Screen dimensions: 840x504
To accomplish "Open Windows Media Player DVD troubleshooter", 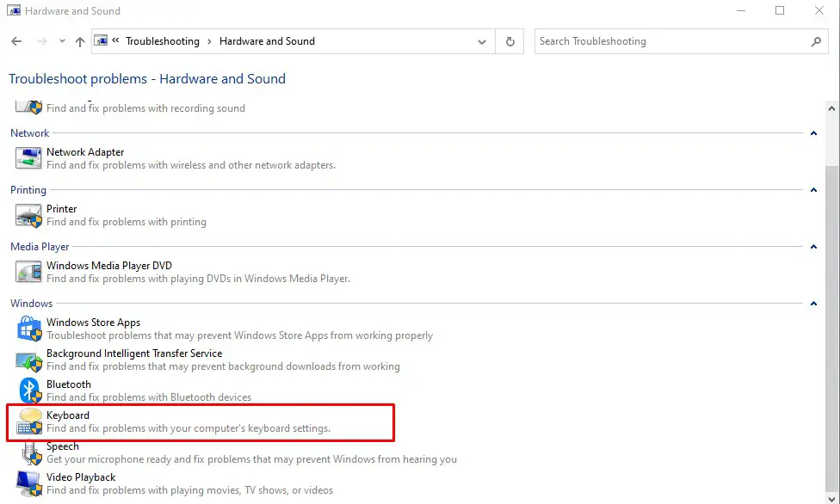I will point(109,266).
